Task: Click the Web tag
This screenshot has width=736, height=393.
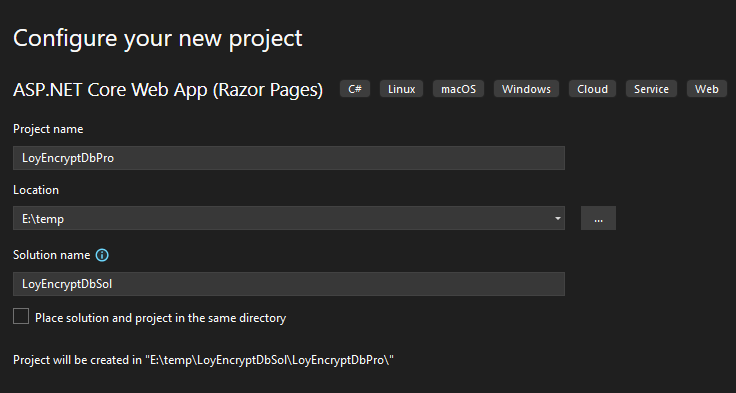Action: pos(706,89)
